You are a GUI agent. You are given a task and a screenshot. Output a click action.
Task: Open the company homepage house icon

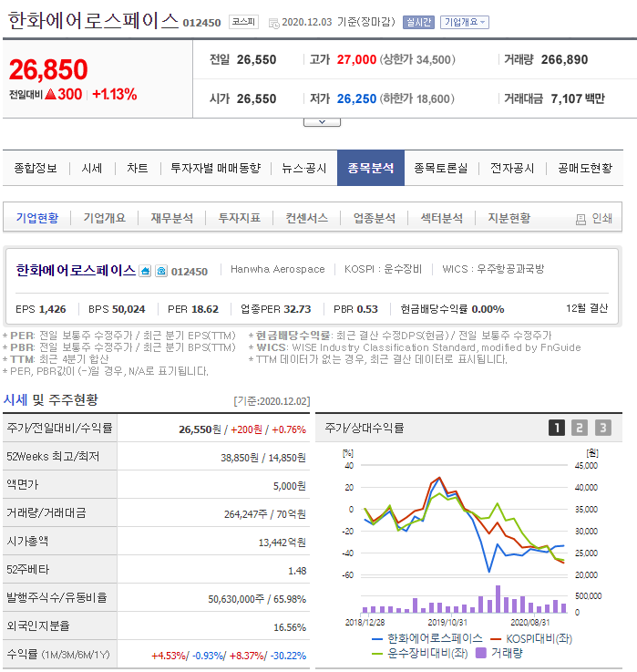145,271
